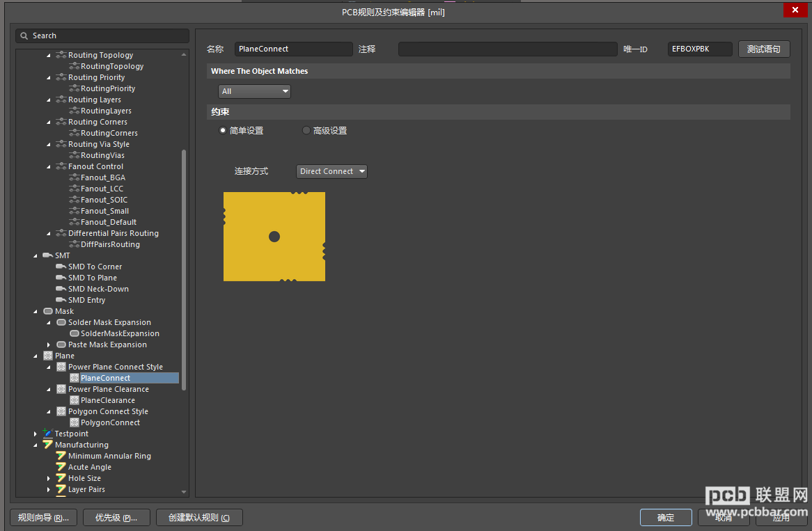Collapse the Fanout Control node
Image resolution: width=812 pixels, height=531 pixels.
click(49, 166)
